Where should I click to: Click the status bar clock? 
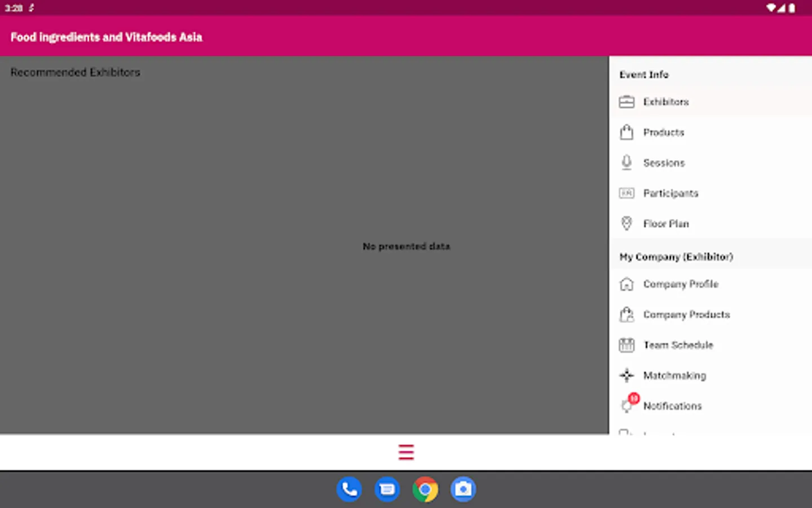tap(14, 8)
